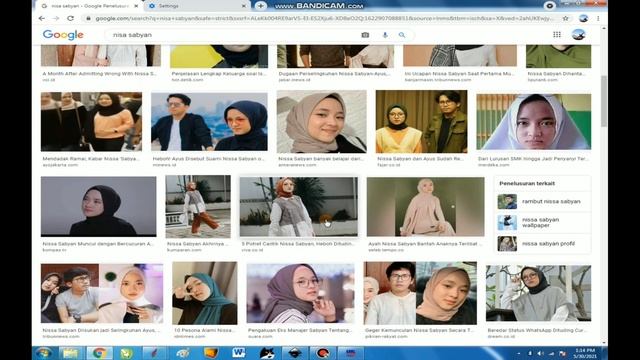
Task: Click the URL address bar
Action: coord(324,18)
